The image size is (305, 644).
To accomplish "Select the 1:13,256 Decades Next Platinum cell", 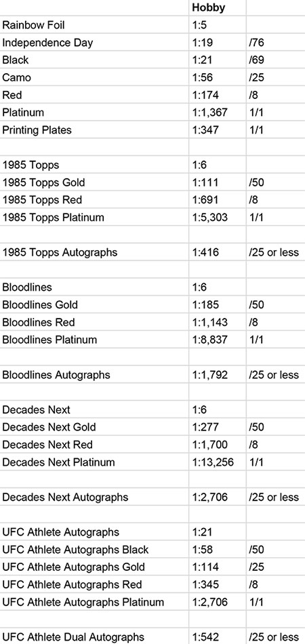I will tap(217, 462).
